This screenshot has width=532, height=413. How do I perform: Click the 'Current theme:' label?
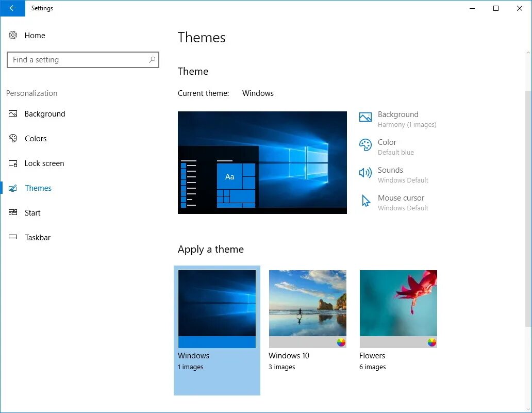pos(203,93)
